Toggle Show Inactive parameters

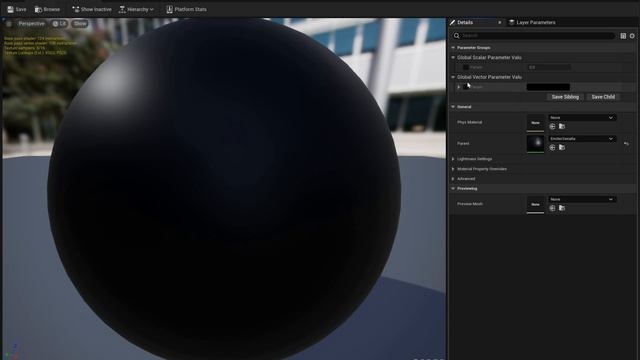click(x=92, y=9)
